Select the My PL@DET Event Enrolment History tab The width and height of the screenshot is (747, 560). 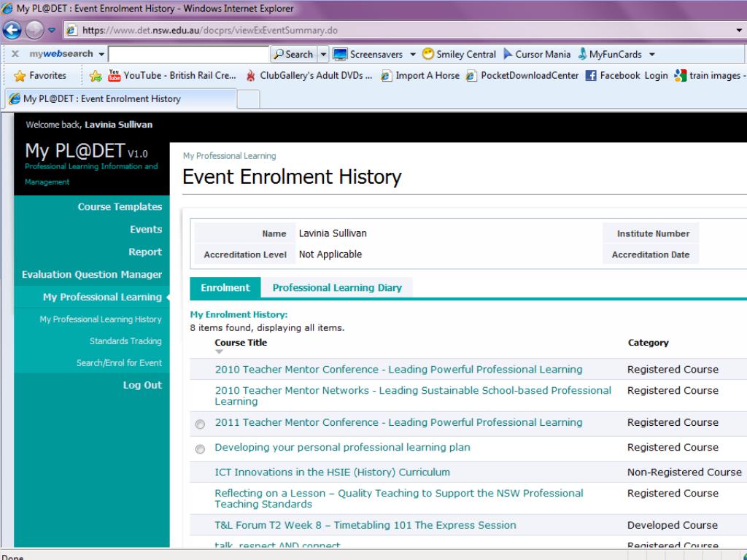[x=120, y=99]
